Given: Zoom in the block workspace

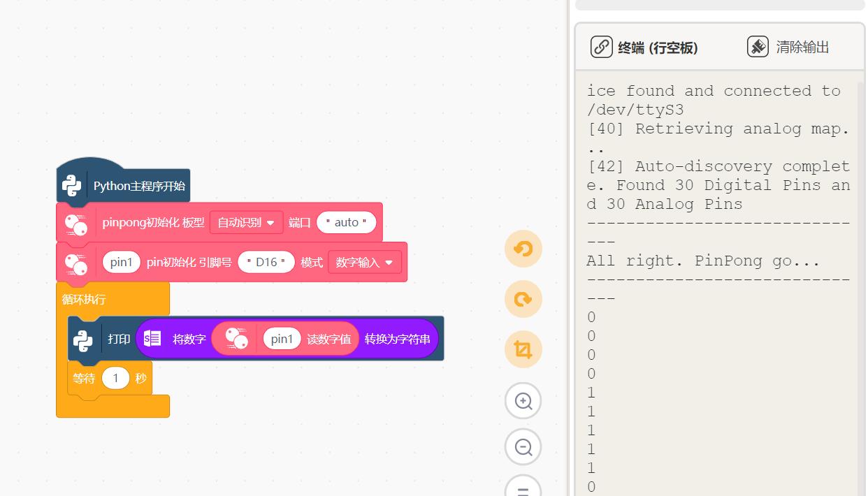Looking at the screenshot, I should pos(523,401).
